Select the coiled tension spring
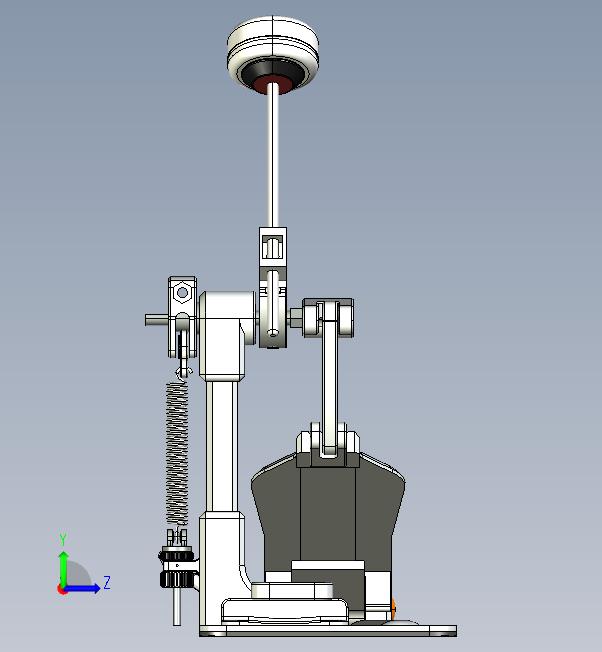This screenshot has width=602, height=652. pyautogui.click(x=177, y=453)
